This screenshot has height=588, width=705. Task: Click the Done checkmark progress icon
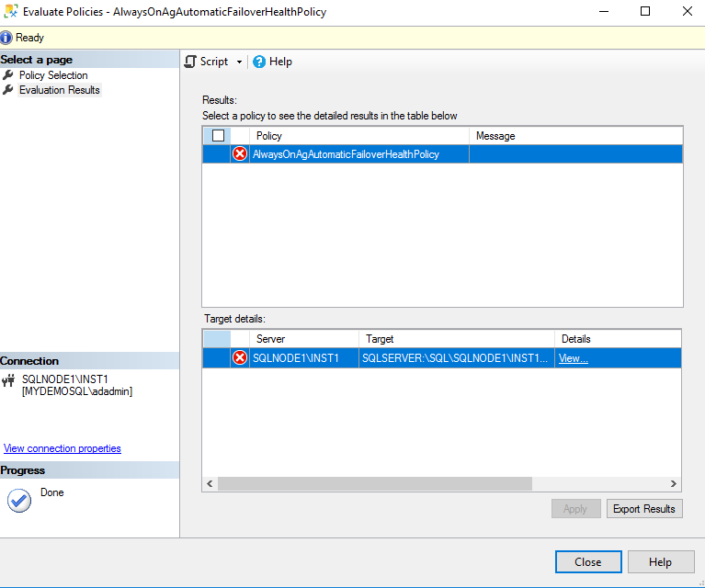pyautogui.click(x=19, y=501)
